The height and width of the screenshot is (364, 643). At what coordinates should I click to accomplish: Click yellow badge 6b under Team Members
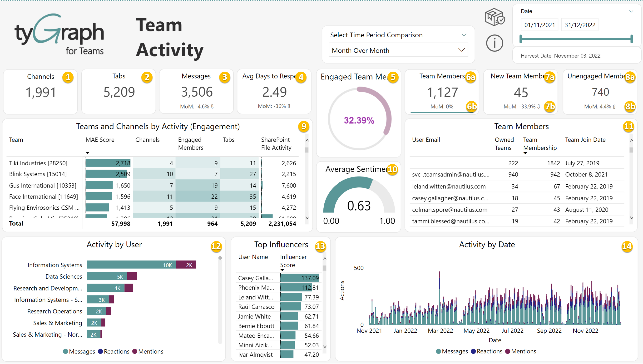pyautogui.click(x=471, y=107)
